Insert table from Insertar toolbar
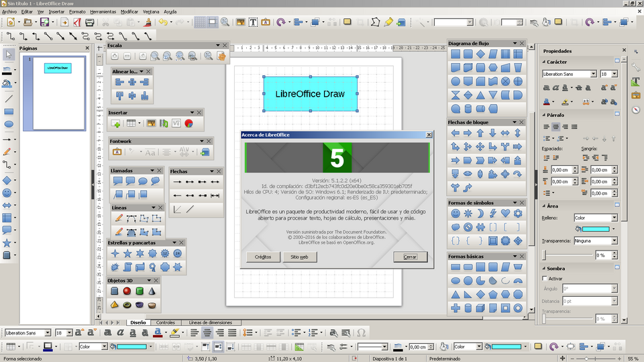The image size is (644, 362). coord(131,124)
